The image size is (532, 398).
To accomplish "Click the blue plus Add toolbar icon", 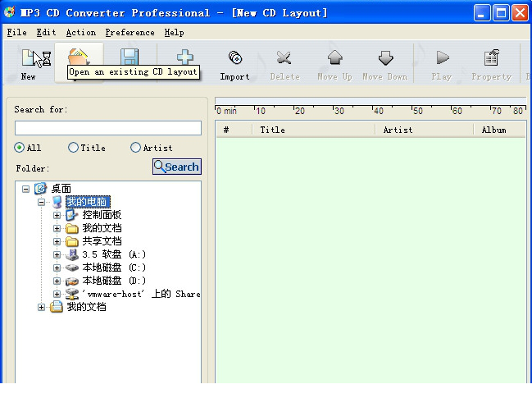I will [185, 57].
